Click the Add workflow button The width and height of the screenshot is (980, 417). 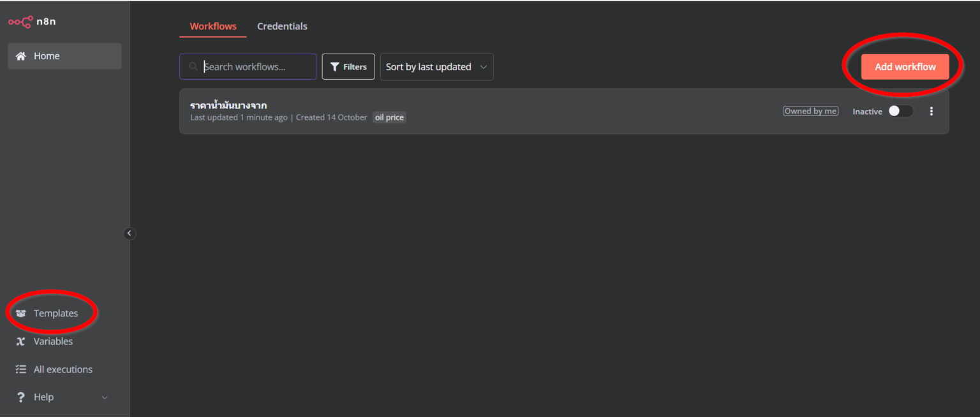(x=905, y=66)
